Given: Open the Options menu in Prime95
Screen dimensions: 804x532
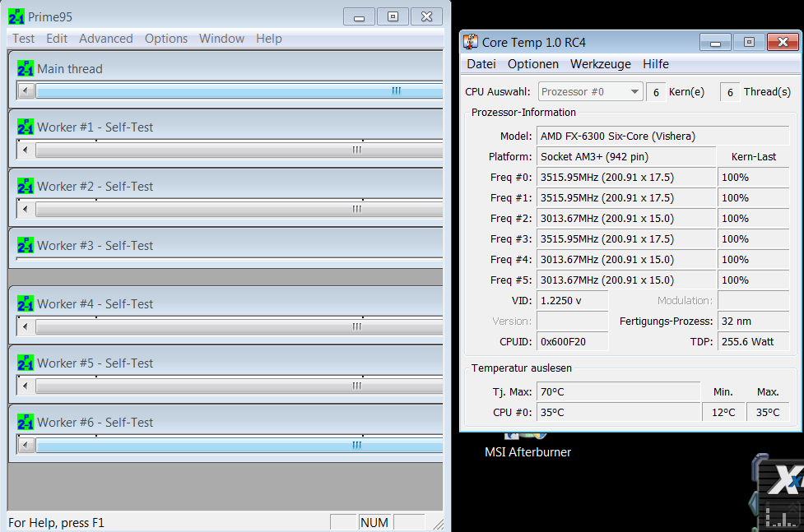Looking at the screenshot, I should pos(165,39).
